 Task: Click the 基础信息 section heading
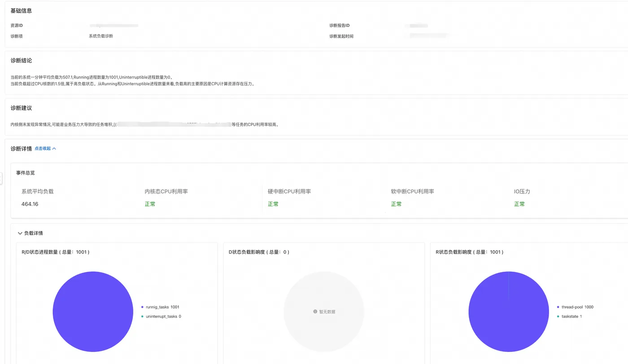click(x=21, y=11)
